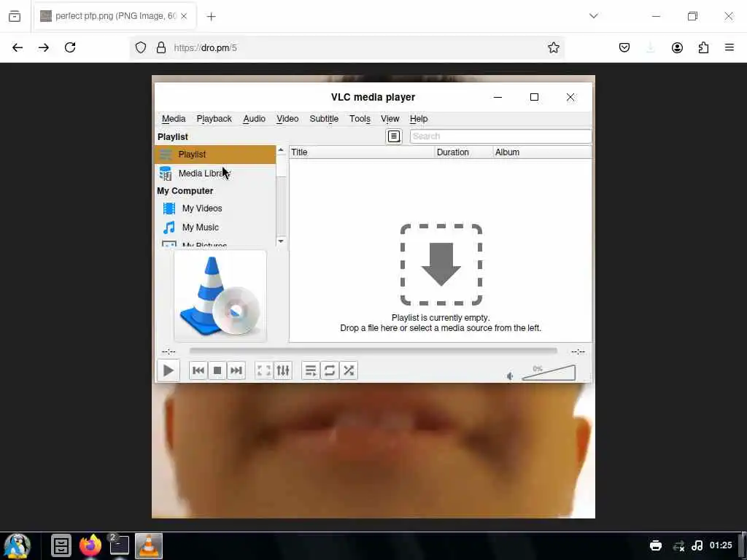Switch to the terminal in the taskbar
747x560 pixels.
(x=119, y=545)
